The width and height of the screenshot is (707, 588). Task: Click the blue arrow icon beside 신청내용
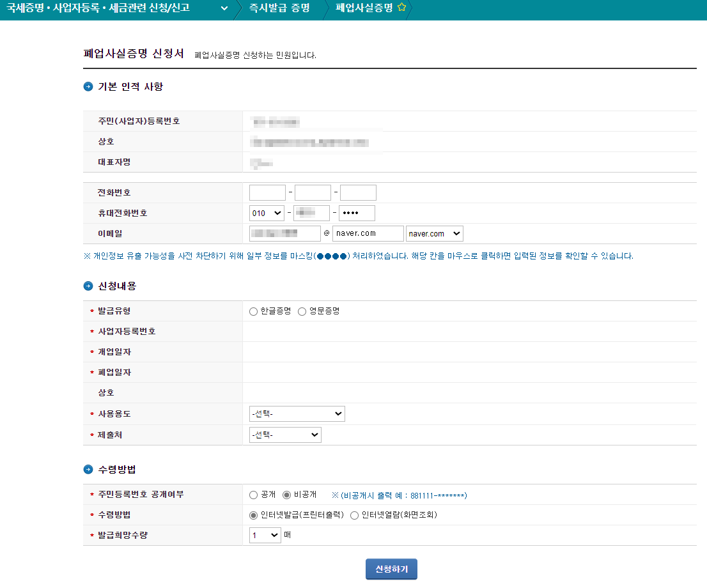coord(88,286)
